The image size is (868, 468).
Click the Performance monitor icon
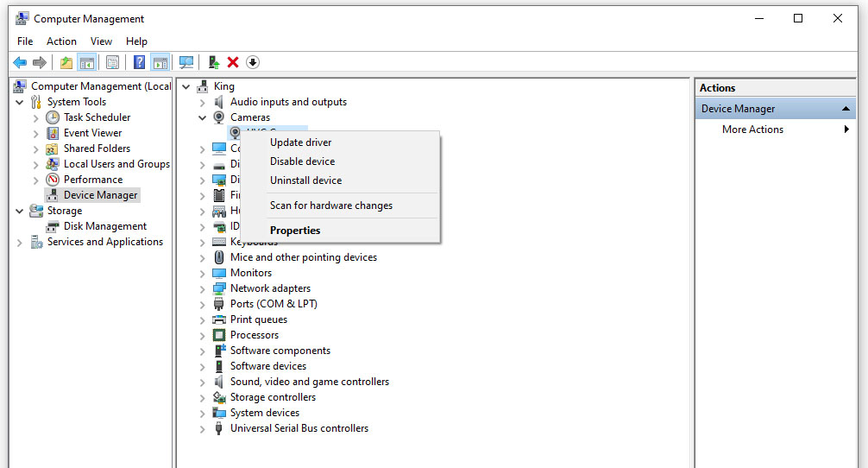(x=53, y=180)
